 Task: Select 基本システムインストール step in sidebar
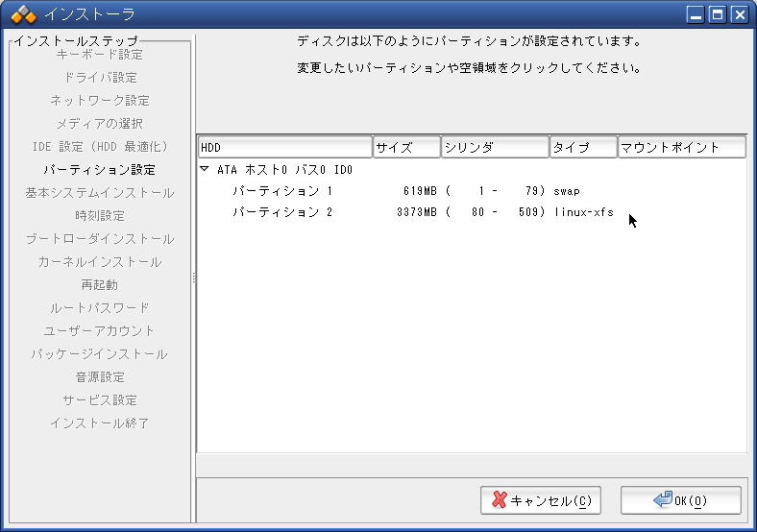(x=100, y=193)
